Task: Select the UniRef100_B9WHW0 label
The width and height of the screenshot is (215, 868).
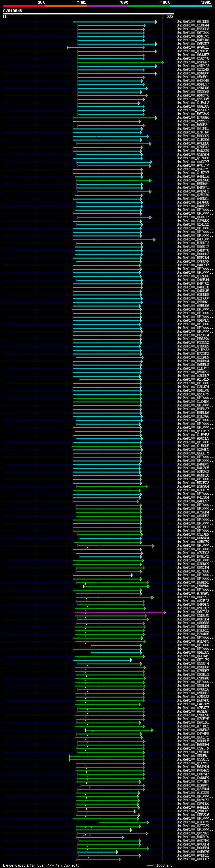Action: pos(193,667)
